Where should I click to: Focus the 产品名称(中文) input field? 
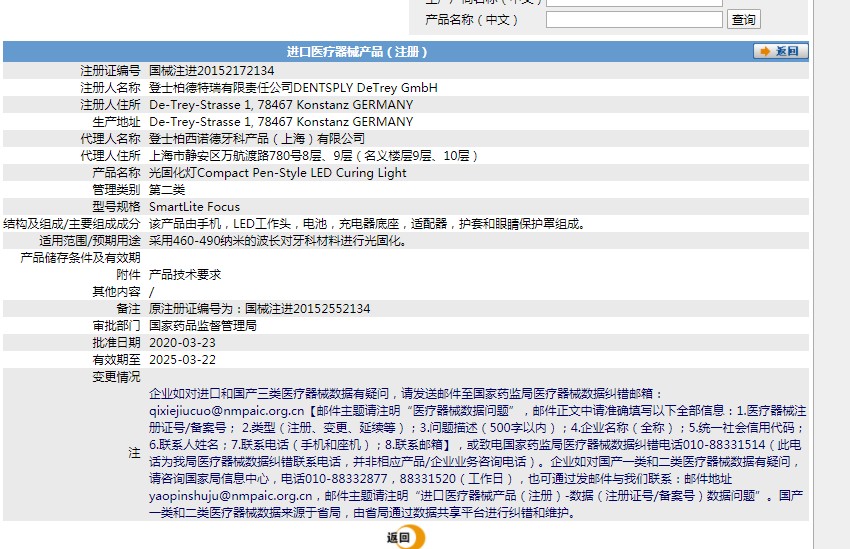coord(634,20)
